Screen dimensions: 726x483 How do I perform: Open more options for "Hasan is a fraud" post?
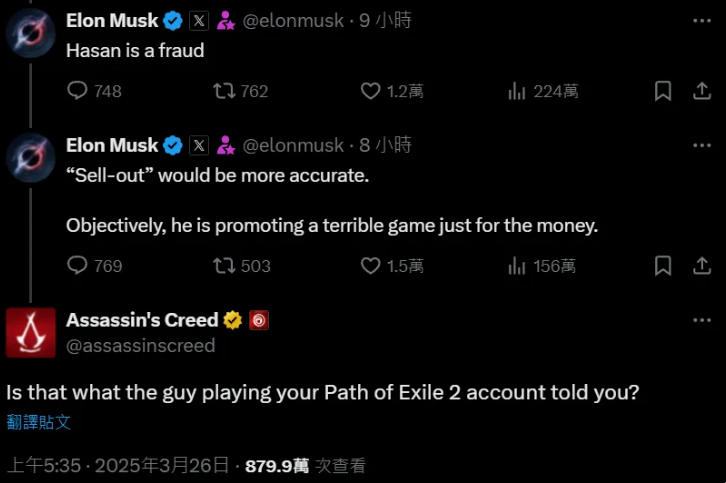point(701,21)
